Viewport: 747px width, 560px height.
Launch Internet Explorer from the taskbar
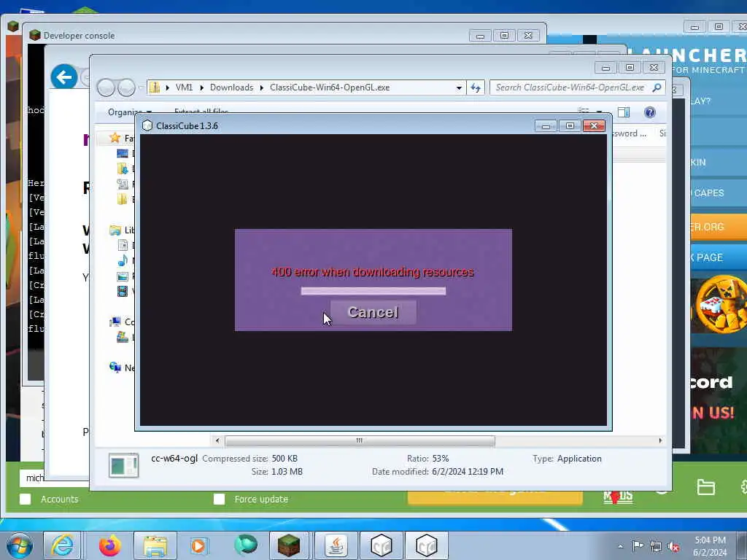point(63,545)
